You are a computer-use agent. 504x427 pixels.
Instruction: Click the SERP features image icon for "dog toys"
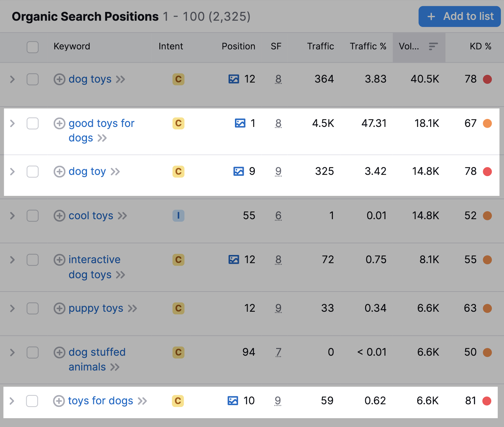[x=234, y=79]
